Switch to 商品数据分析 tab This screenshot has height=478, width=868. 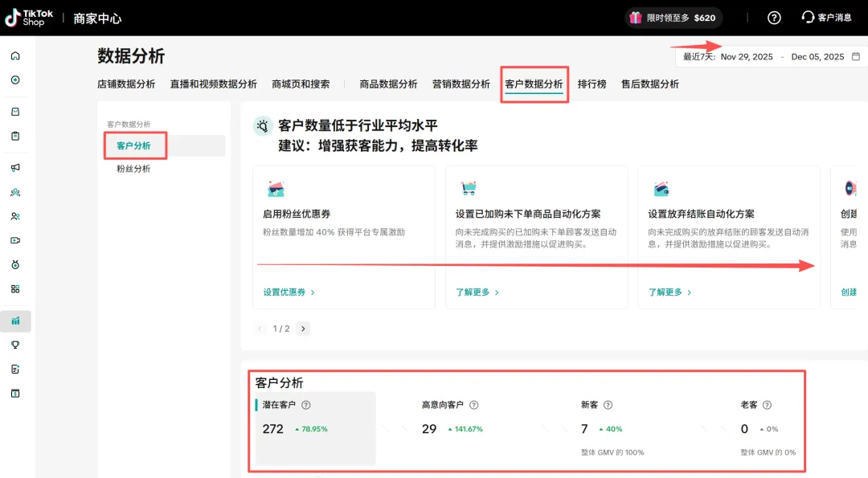click(x=388, y=84)
